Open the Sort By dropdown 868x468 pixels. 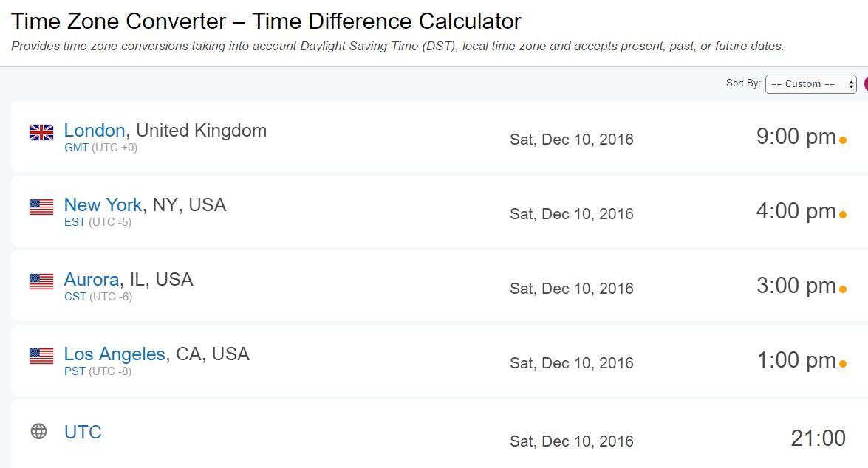pos(810,84)
